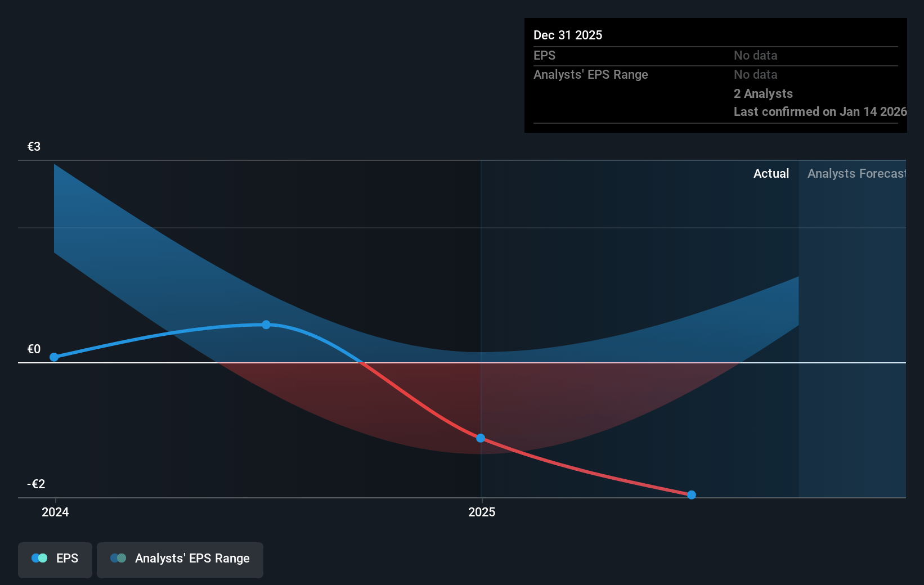Image resolution: width=924 pixels, height=585 pixels.
Task: Select the EPS data point at mid-2024 peak
Action: (266, 325)
